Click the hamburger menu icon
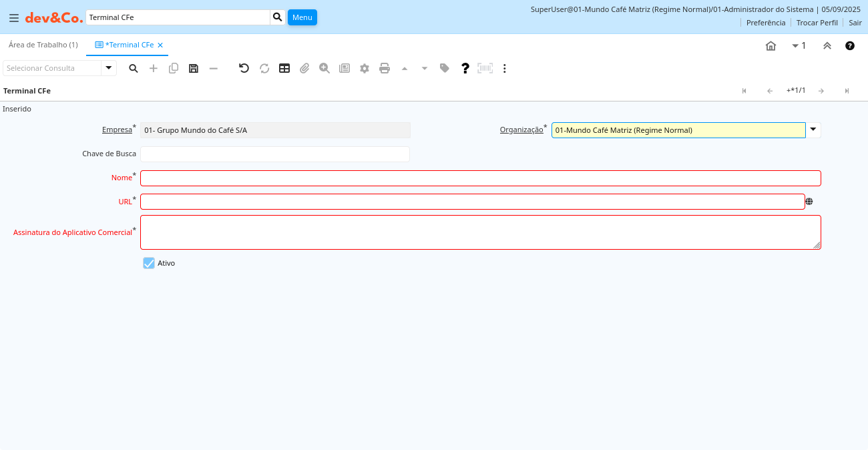 (x=13, y=18)
